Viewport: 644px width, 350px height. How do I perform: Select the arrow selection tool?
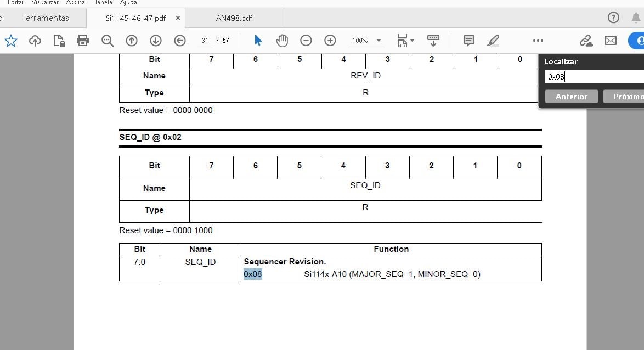click(x=258, y=40)
